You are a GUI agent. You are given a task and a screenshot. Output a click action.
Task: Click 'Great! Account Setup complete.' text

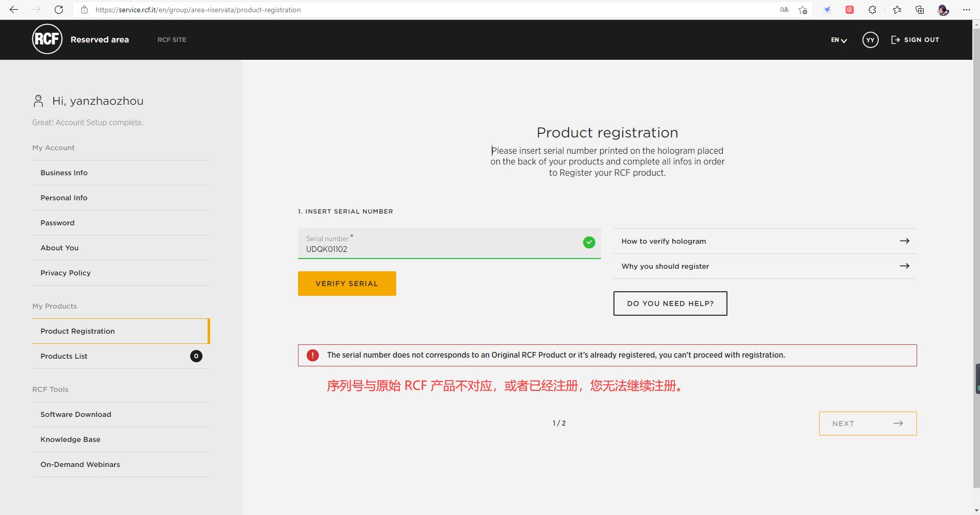(x=87, y=123)
